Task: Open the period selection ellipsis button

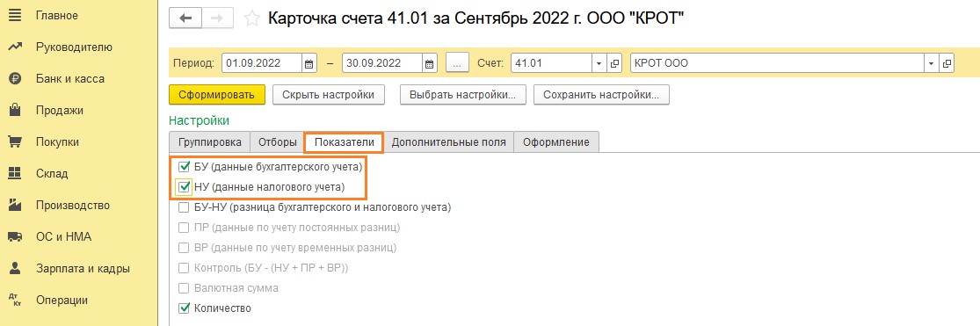Action: click(x=458, y=63)
